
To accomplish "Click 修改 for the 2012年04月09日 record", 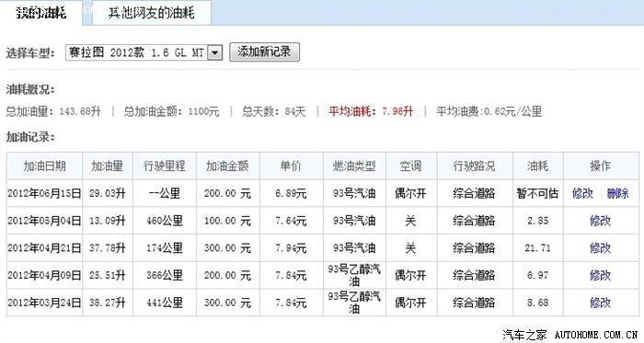I will (x=600, y=275).
